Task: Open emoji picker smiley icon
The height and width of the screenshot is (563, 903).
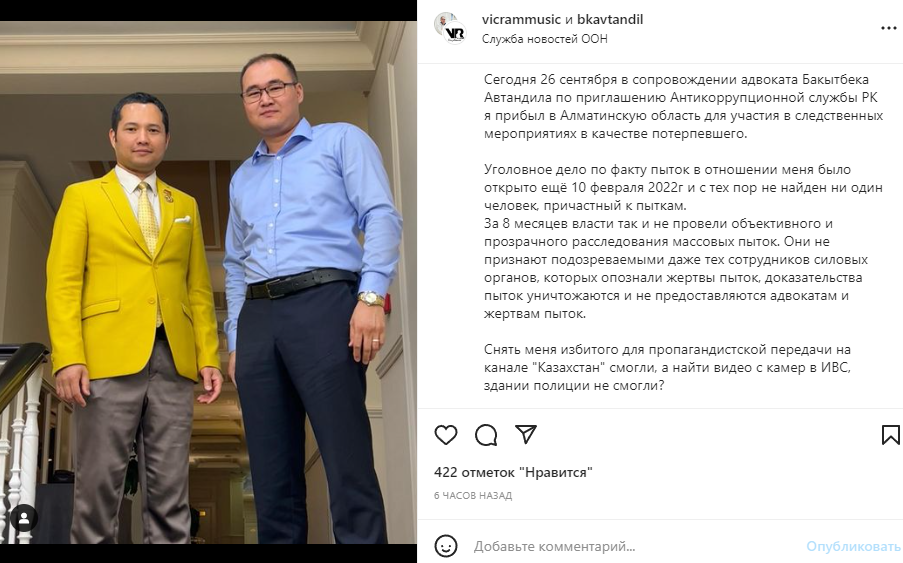Action: pyautogui.click(x=446, y=546)
